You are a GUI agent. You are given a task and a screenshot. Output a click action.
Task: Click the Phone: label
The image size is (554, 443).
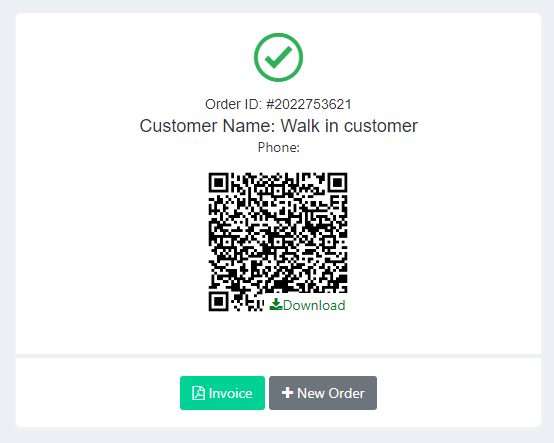pos(278,147)
